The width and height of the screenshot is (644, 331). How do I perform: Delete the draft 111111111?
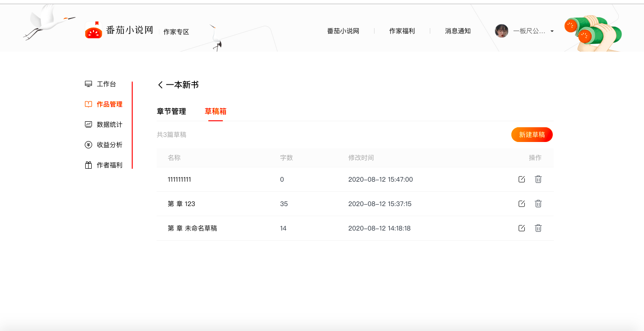538,179
